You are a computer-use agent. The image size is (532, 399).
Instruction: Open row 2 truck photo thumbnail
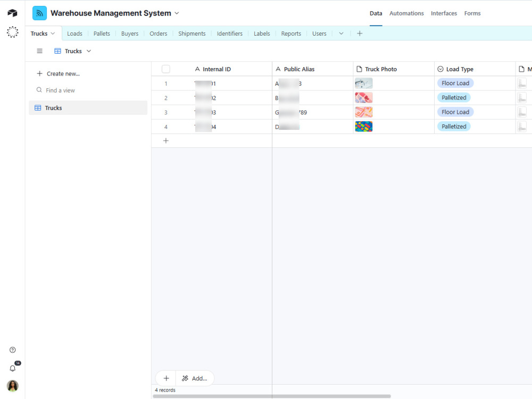coord(364,98)
